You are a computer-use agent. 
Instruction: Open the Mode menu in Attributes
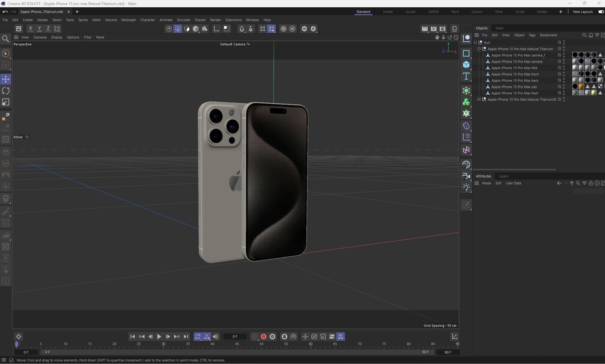486,183
